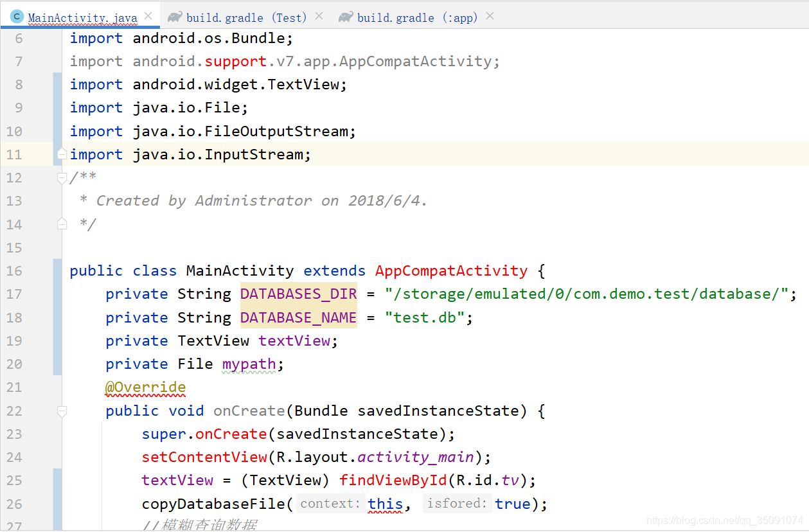
Task: Click 'java.io.FileOutputStream' import on line 10
Action: tap(240, 131)
